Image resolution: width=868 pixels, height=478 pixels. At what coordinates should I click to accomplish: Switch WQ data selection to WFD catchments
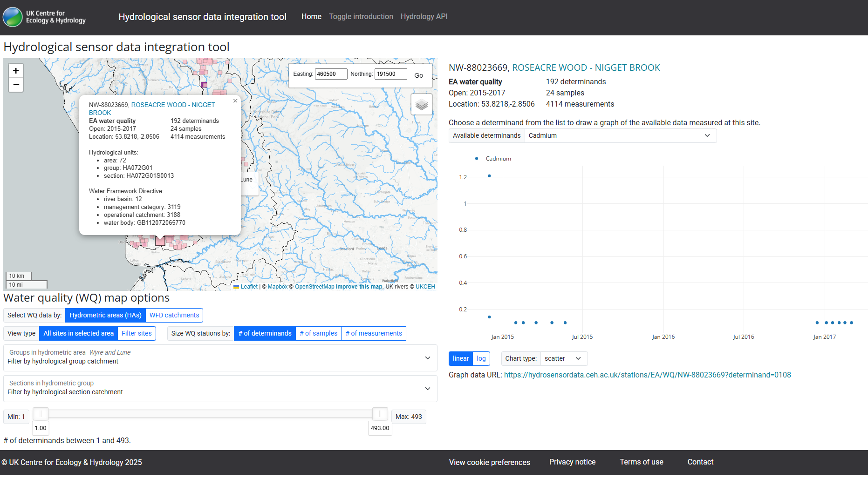(174, 315)
